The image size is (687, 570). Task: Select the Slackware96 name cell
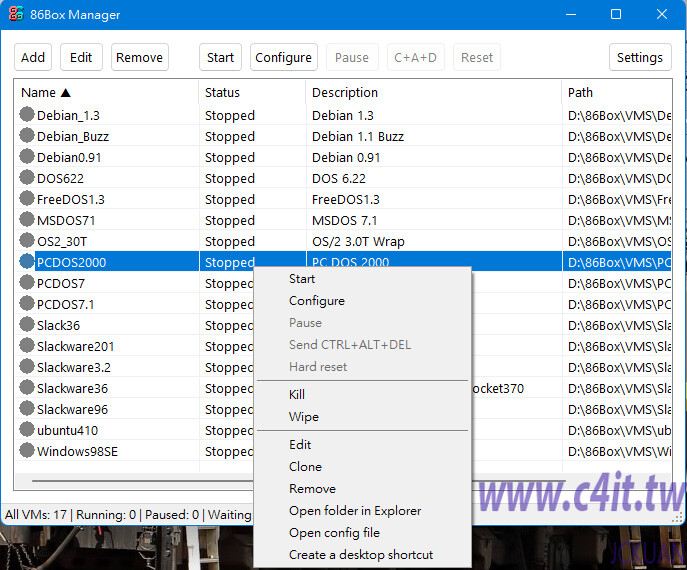pos(72,410)
